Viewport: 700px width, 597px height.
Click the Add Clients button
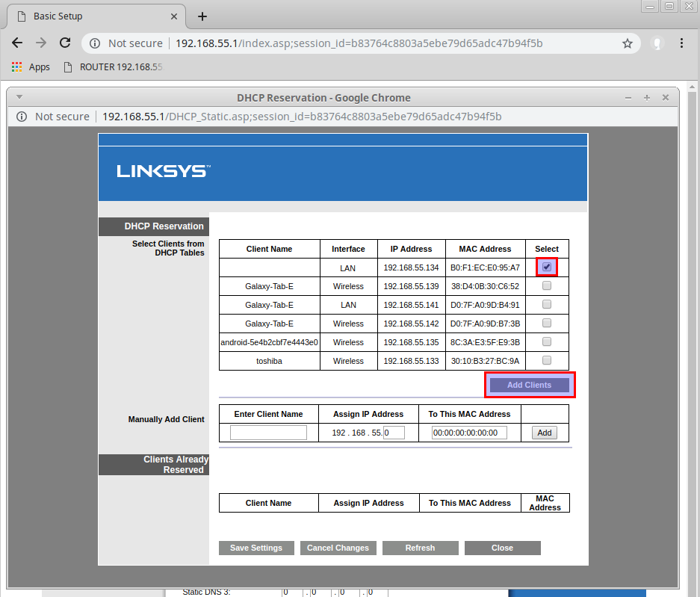click(530, 385)
